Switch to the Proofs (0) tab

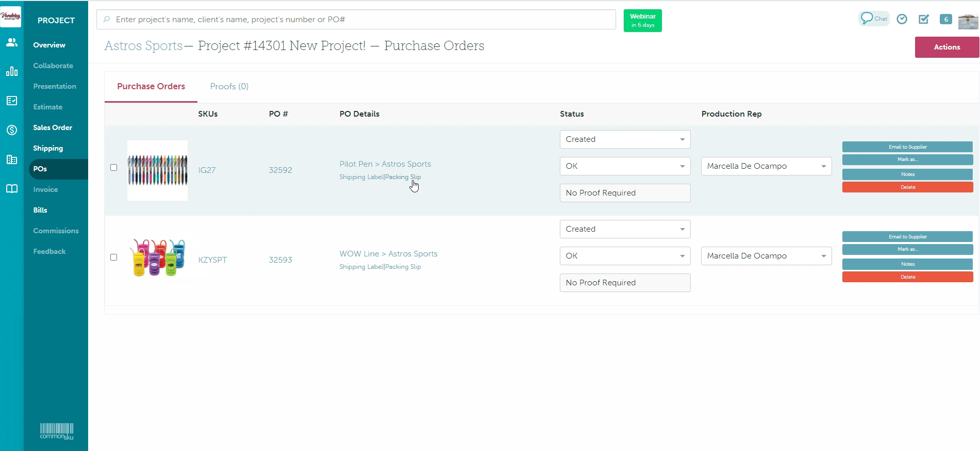(x=229, y=87)
